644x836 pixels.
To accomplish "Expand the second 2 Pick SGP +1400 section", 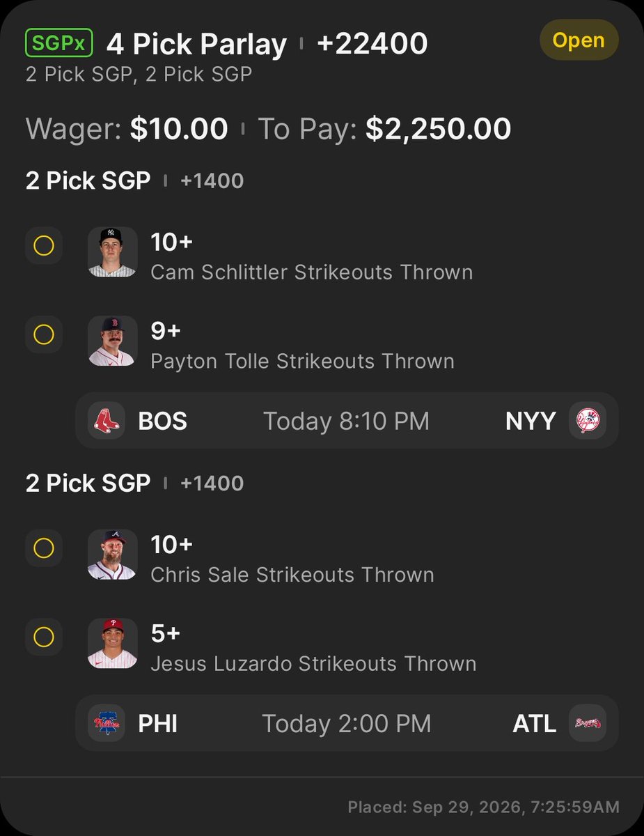I will pyautogui.click(x=134, y=483).
